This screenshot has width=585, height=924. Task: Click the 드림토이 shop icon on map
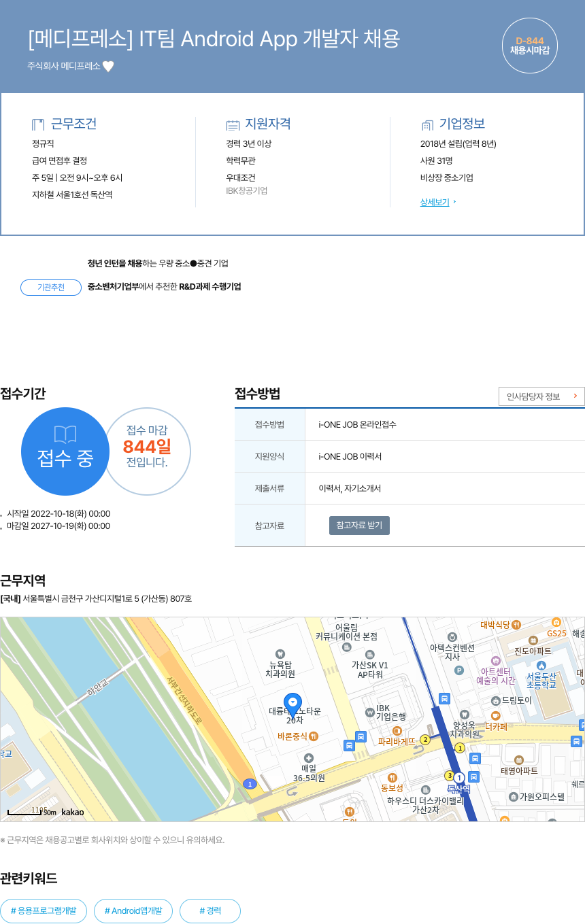(495, 700)
